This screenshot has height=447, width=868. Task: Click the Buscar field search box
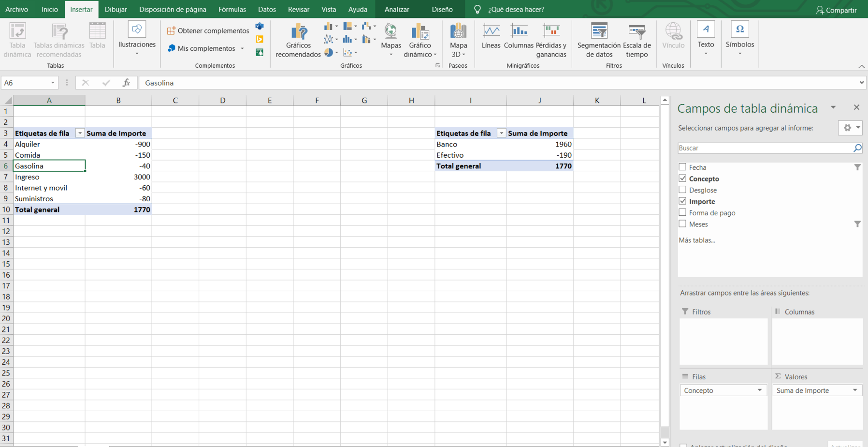[770, 148]
